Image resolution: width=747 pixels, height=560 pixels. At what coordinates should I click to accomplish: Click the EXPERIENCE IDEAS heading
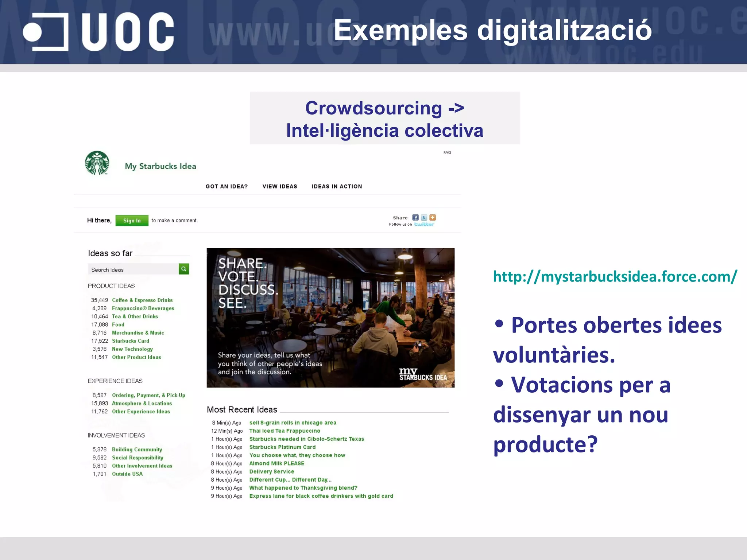115,381
